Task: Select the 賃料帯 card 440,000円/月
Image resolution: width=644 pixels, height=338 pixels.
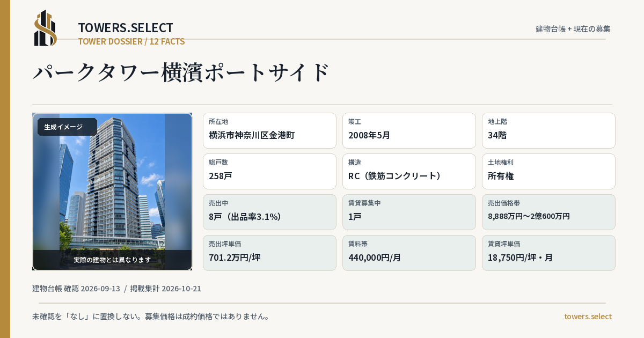Action: click(409, 253)
